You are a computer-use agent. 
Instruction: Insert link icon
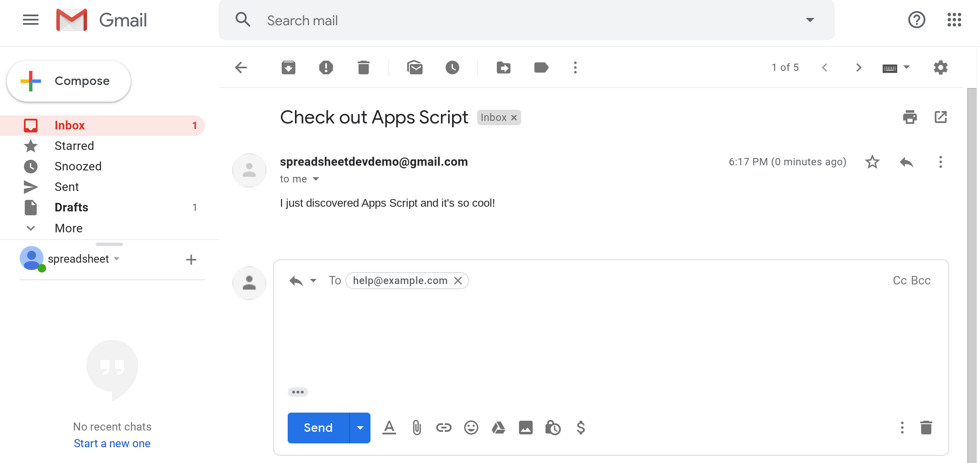click(444, 428)
